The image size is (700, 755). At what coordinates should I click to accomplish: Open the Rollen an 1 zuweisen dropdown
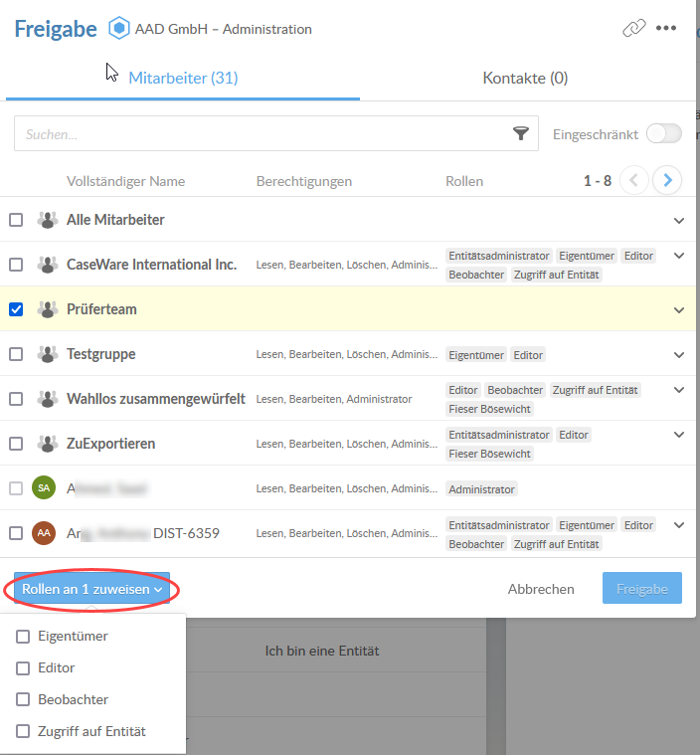pos(91,589)
